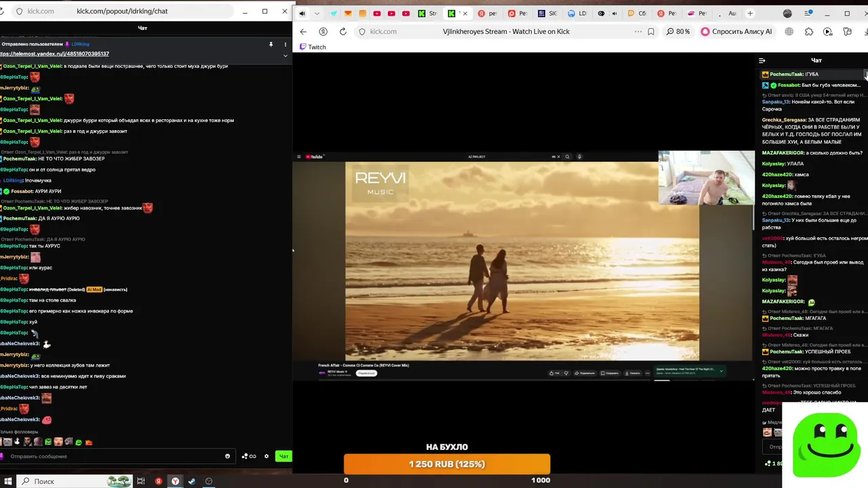Switch to the Au tab
Image resolution: width=868 pixels, height=488 pixels.
(x=726, y=13)
